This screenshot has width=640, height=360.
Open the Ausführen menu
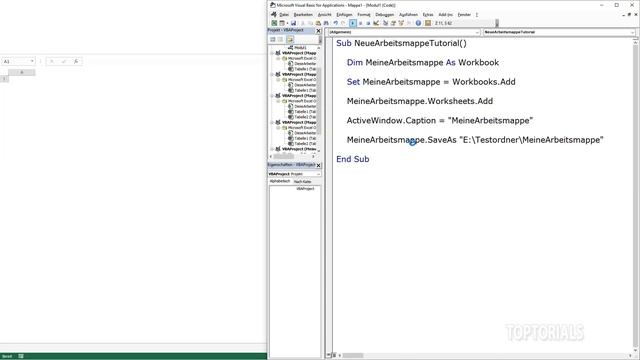pyautogui.click(x=408, y=15)
